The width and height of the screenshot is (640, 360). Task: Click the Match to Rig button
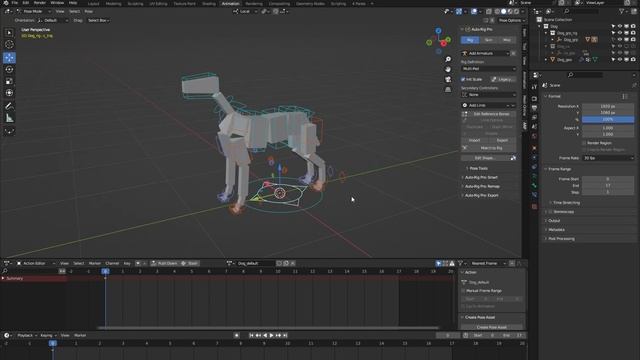(x=489, y=148)
